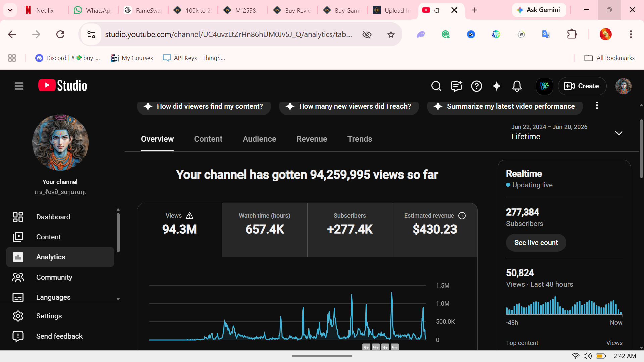Switch to the Revenue tab
This screenshot has height=362, width=644.
tap(312, 139)
